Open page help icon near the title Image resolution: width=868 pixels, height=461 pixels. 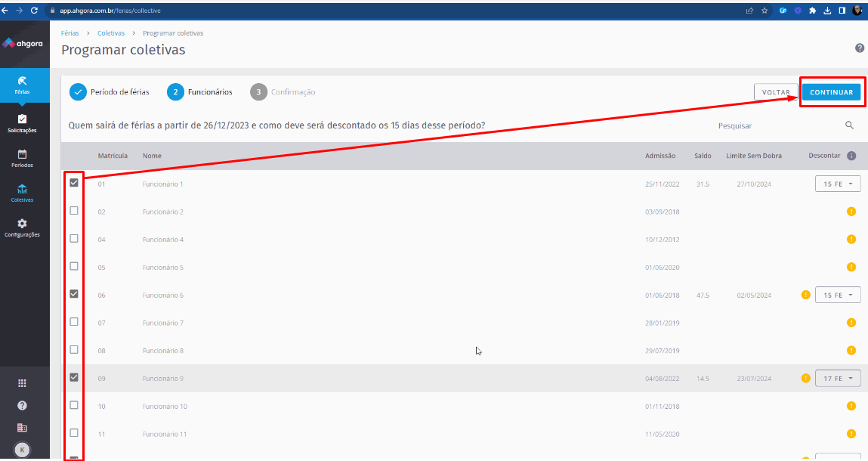pyautogui.click(x=859, y=48)
